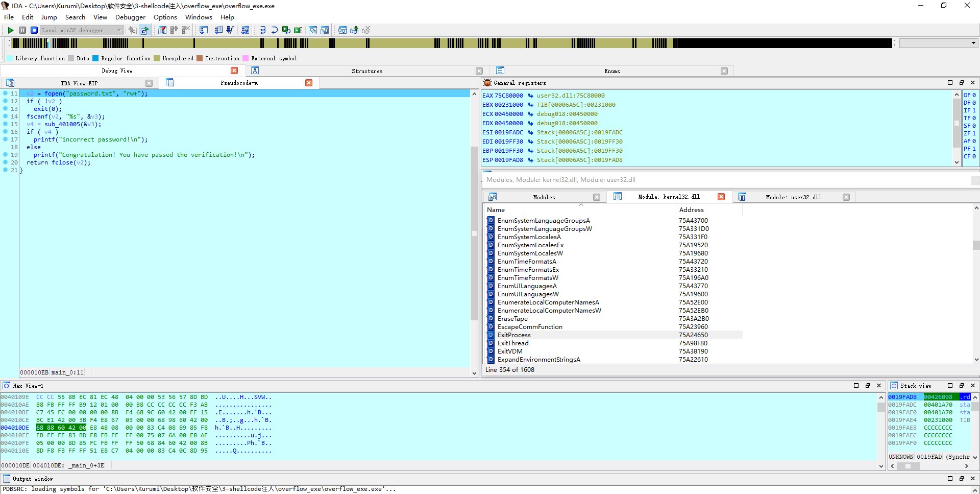Switch to the Enums tab

coord(612,71)
